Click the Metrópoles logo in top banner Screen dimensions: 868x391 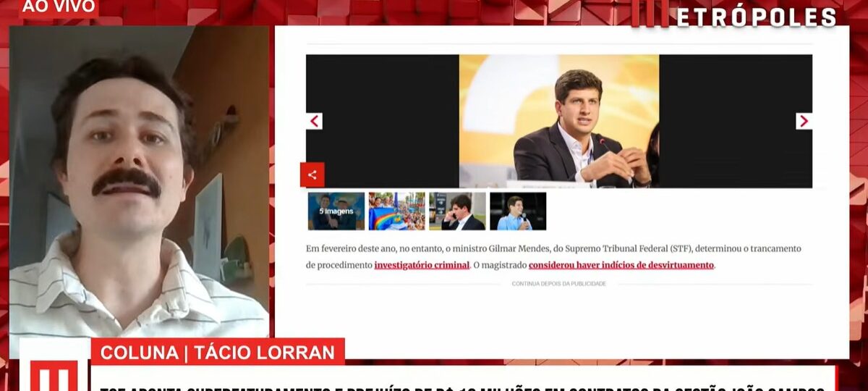733,14
